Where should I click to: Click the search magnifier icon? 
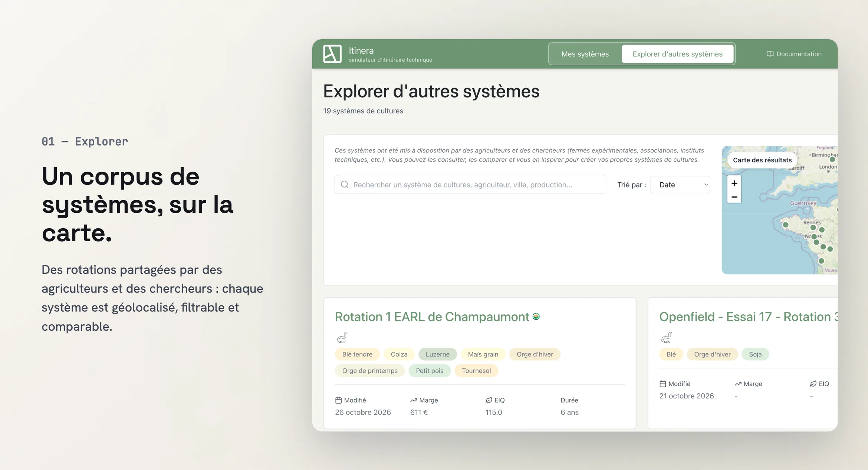[x=345, y=185]
